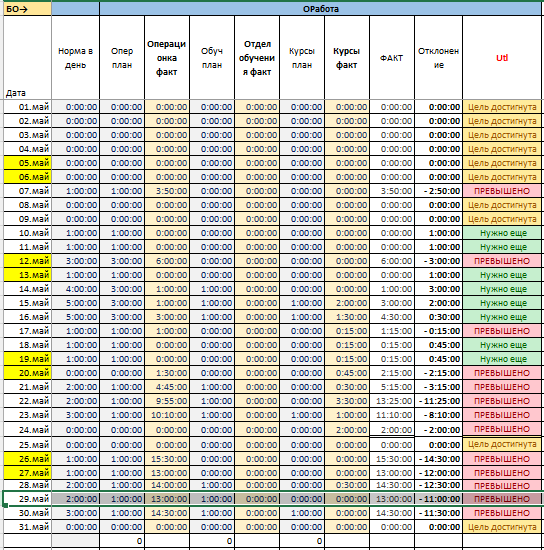Select Цель достигнута status in the 25.май row
544x550 pixels.
click(502, 444)
